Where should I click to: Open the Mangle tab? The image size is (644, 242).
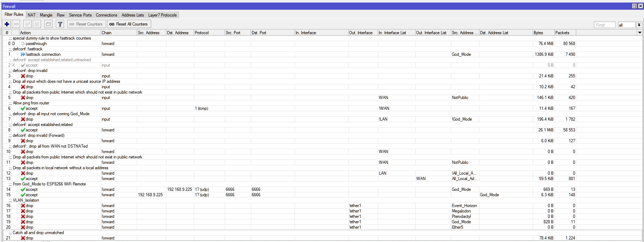click(x=46, y=15)
